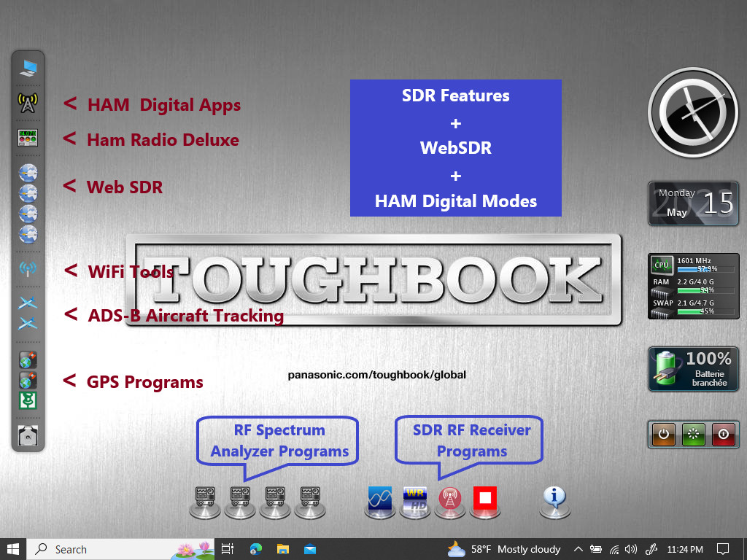Toggle the power standby button in power widget
This screenshot has width=747, height=560.
coord(663,434)
